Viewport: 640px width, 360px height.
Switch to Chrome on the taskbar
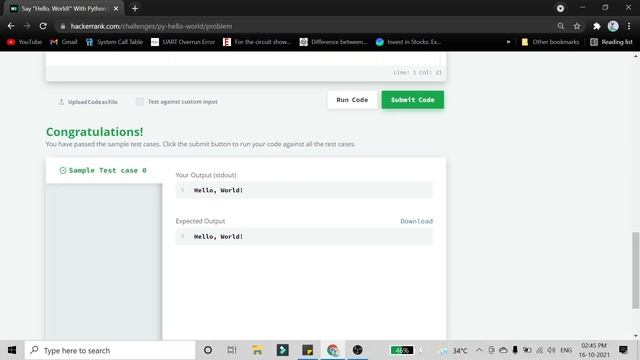(333, 350)
